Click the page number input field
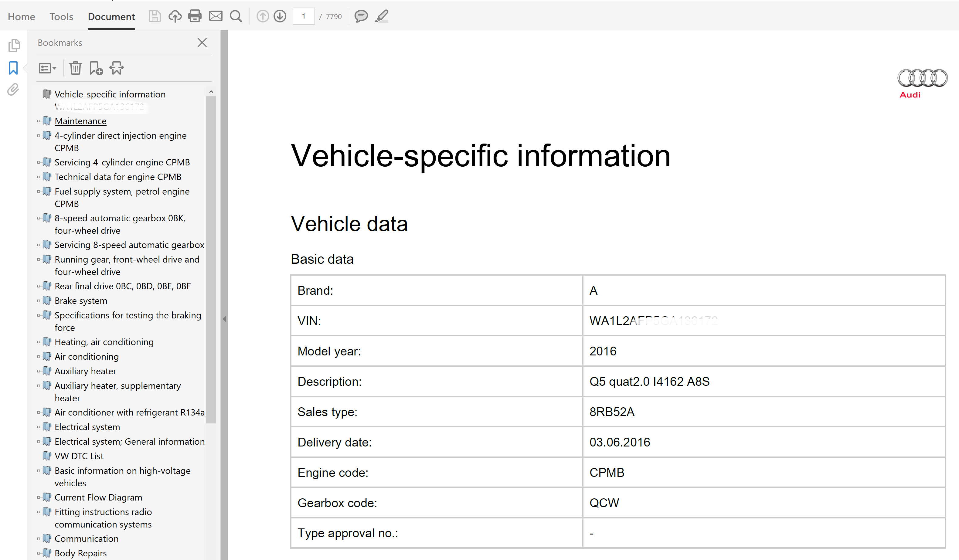The image size is (959, 560). (304, 16)
